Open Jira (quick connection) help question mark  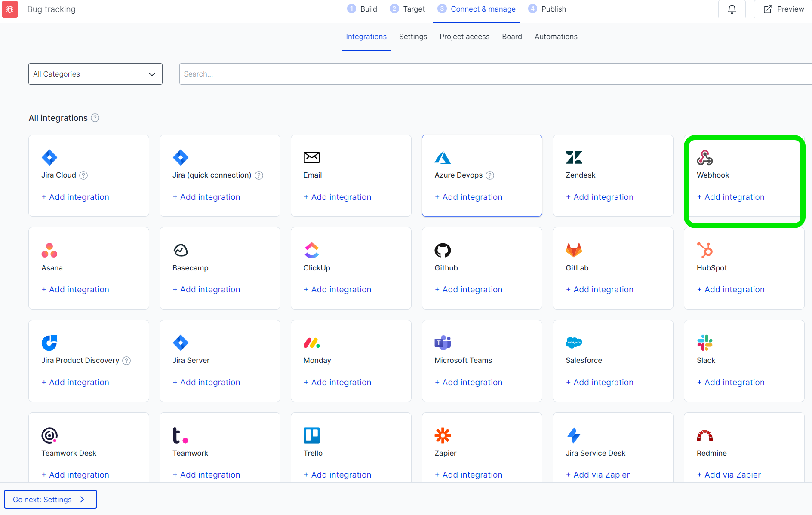259,175
